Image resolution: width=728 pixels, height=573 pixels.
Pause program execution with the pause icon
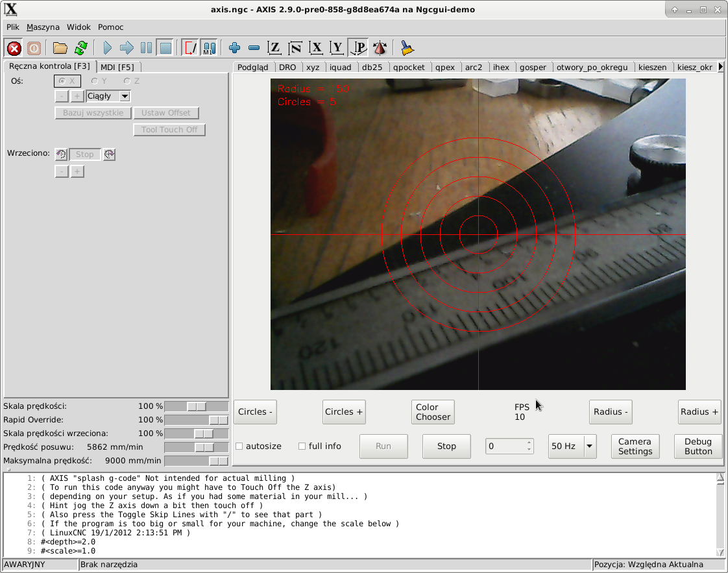pyautogui.click(x=146, y=48)
